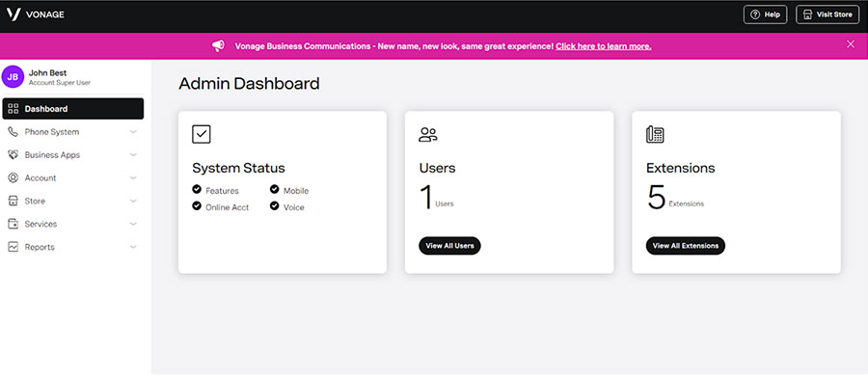Click the Admin Dashboard page title

coord(249,84)
